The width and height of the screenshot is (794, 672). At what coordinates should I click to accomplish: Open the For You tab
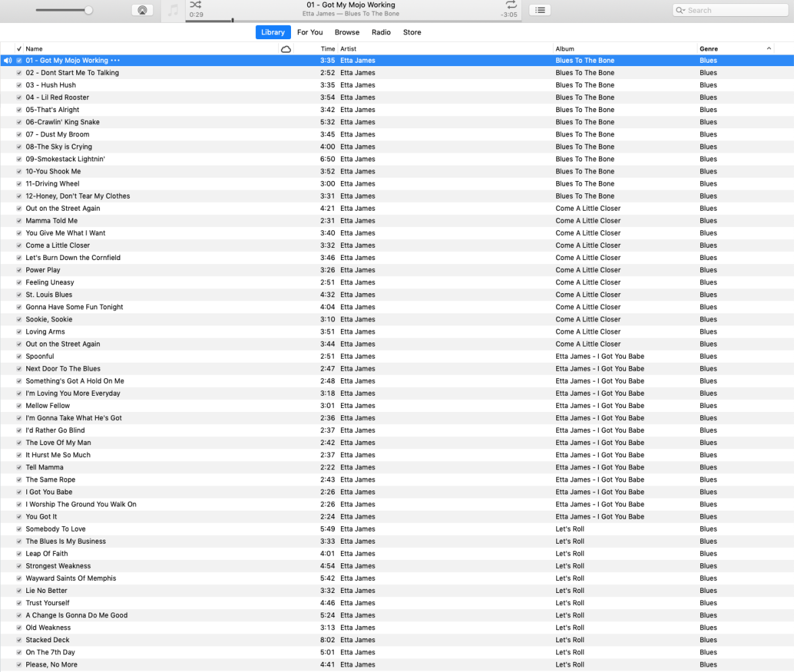point(310,32)
